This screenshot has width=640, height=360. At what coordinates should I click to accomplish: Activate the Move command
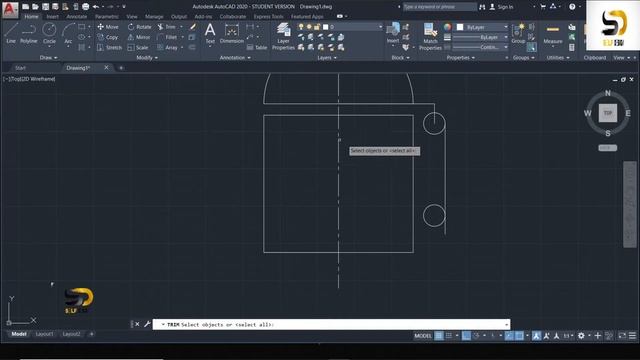tap(108, 27)
